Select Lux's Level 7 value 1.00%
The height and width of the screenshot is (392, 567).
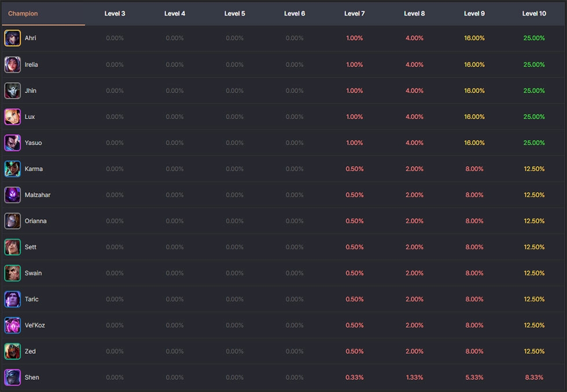(x=354, y=117)
